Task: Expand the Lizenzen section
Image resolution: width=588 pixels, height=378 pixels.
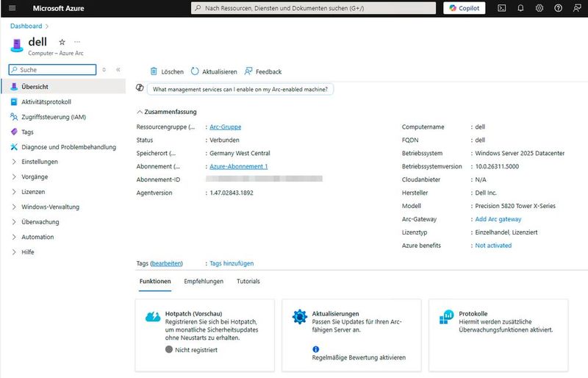Action: pyautogui.click(x=14, y=192)
